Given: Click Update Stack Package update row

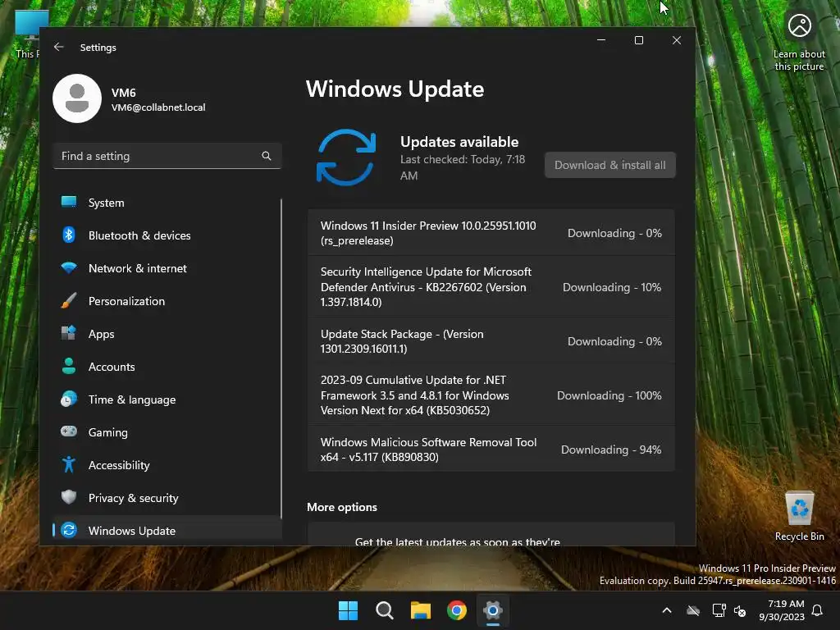Looking at the screenshot, I should (x=491, y=341).
